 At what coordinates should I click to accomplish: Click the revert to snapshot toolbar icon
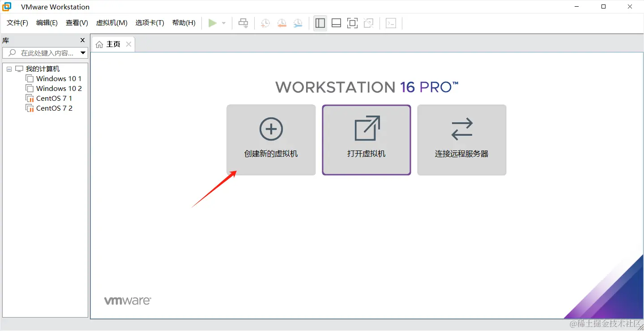coord(281,23)
